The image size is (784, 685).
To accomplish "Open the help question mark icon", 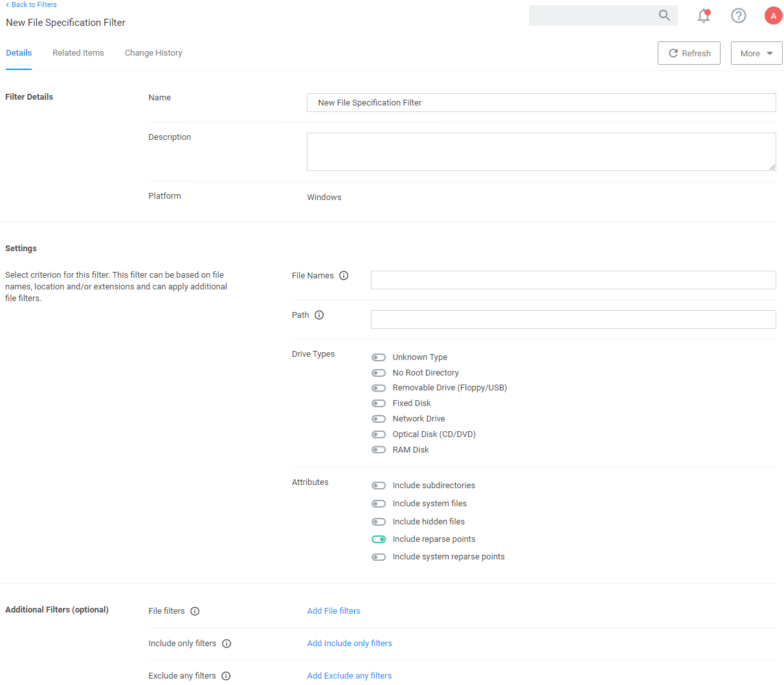I will coord(739,16).
